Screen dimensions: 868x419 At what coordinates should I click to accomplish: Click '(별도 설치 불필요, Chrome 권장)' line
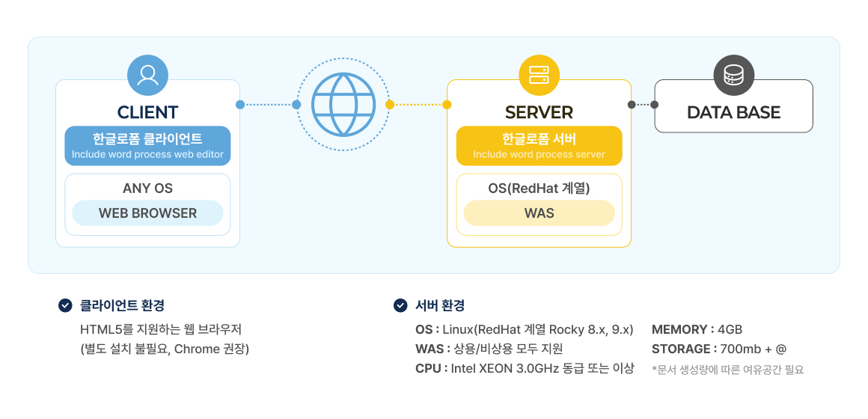(165, 349)
